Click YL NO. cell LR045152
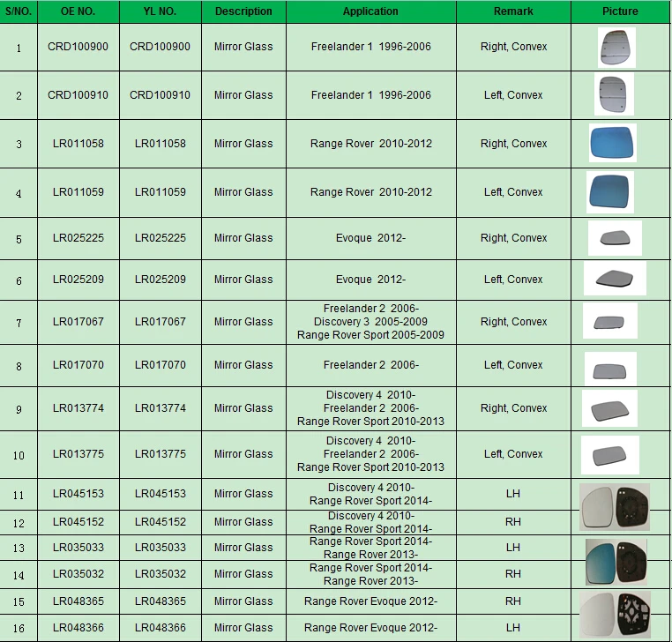 [x=161, y=521]
